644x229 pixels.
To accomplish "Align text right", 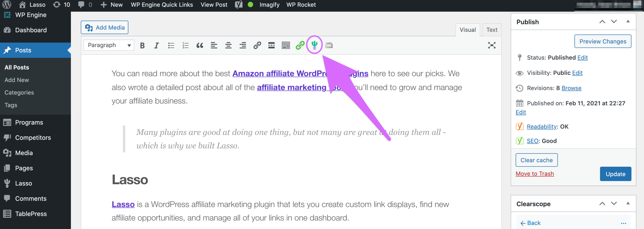I will click(x=243, y=45).
